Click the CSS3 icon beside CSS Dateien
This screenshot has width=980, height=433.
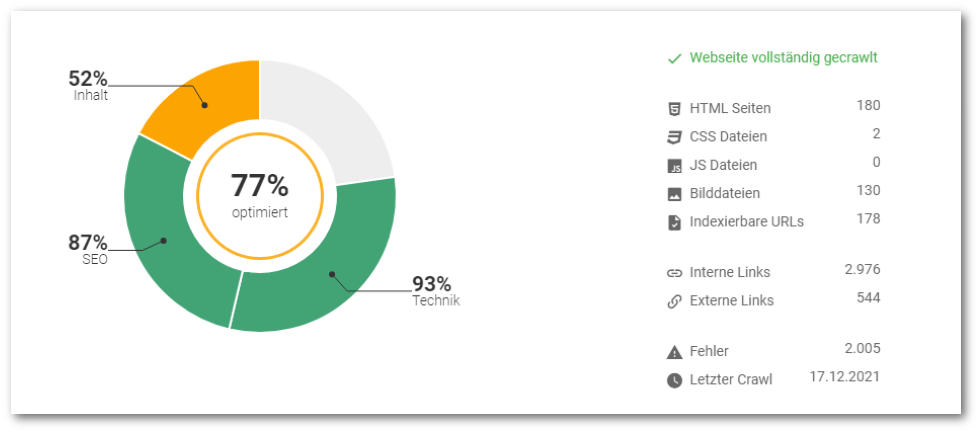(x=674, y=137)
